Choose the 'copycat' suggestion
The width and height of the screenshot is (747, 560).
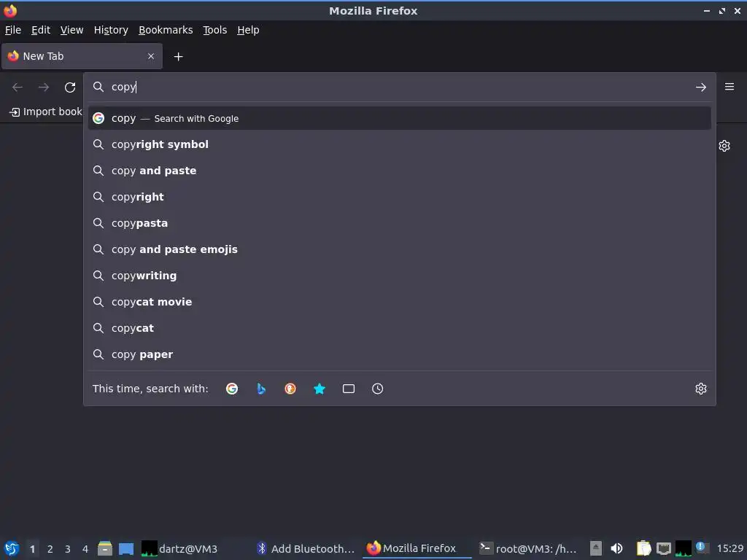[x=399, y=328]
